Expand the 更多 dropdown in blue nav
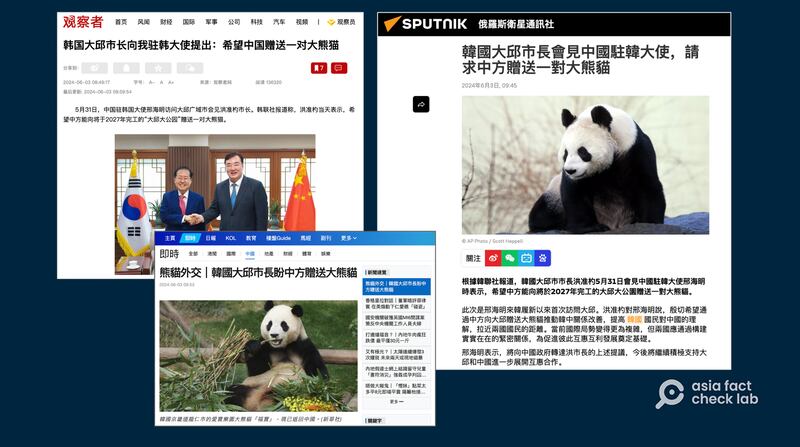800x447 pixels. (x=348, y=238)
